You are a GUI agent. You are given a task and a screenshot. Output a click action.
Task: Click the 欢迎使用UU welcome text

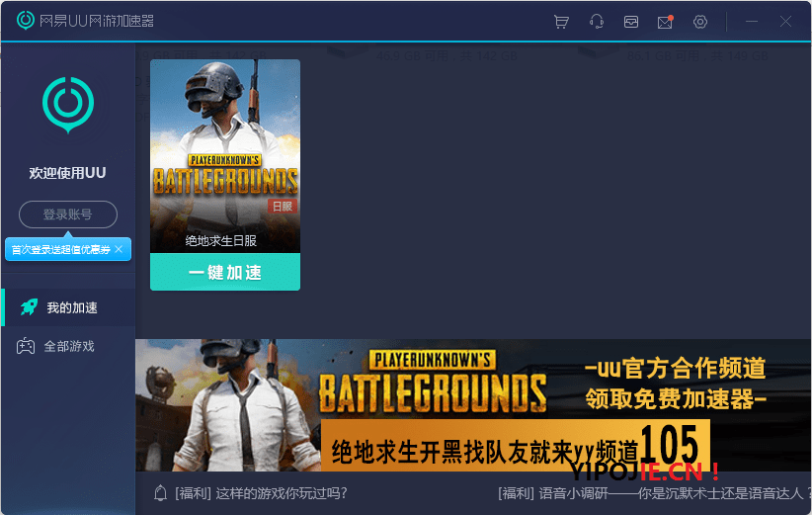tap(67, 173)
